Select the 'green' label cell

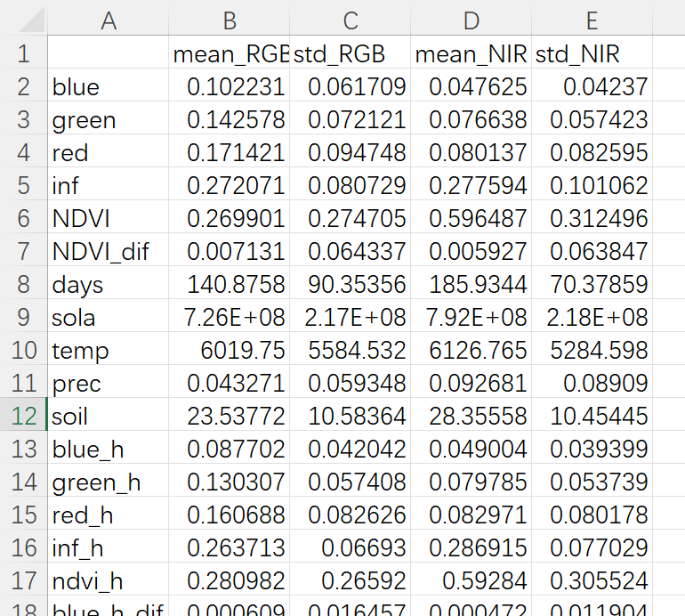[x=108, y=119]
